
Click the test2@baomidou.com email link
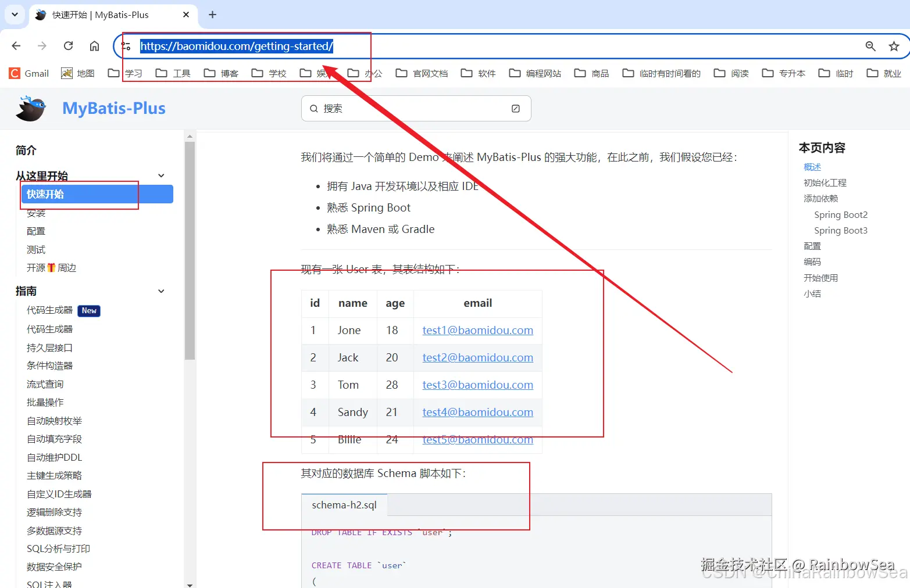point(478,358)
